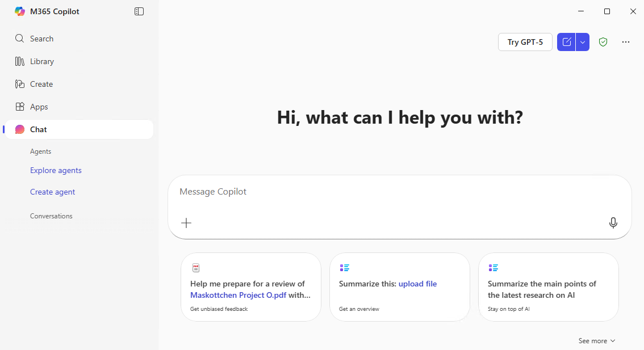
Task: Click the Create agent link
Action: pyautogui.click(x=52, y=192)
